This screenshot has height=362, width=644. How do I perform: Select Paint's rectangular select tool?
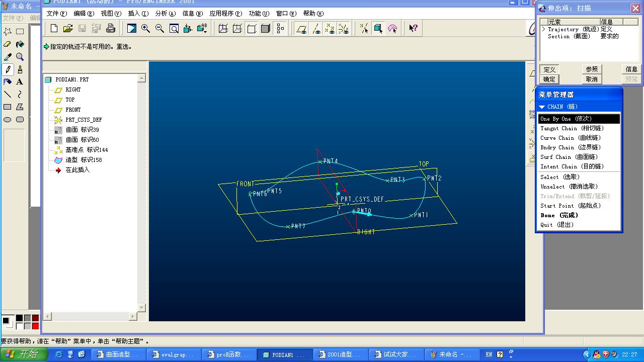20,32
